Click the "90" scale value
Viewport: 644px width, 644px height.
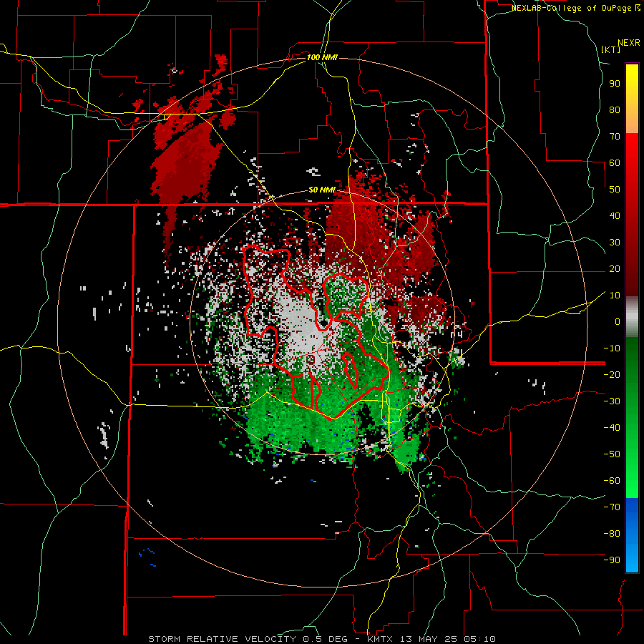615,84
